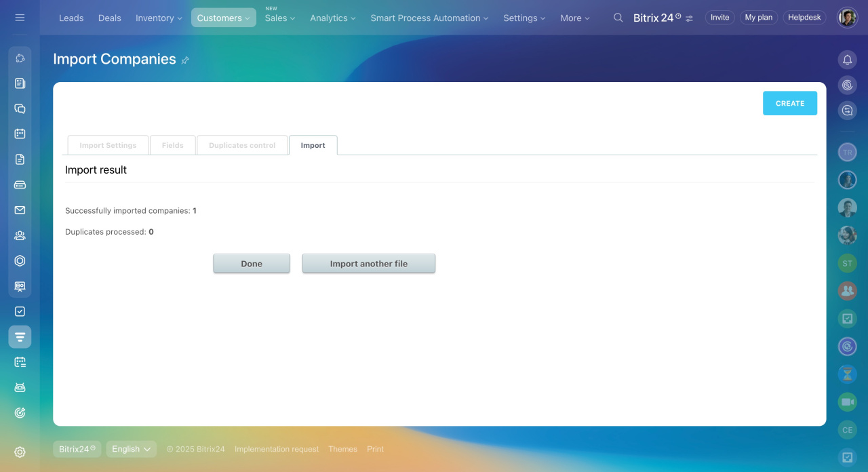Image resolution: width=868 pixels, height=472 pixels.
Task: Expand the Inventory menu
Action: pos(159,18)
